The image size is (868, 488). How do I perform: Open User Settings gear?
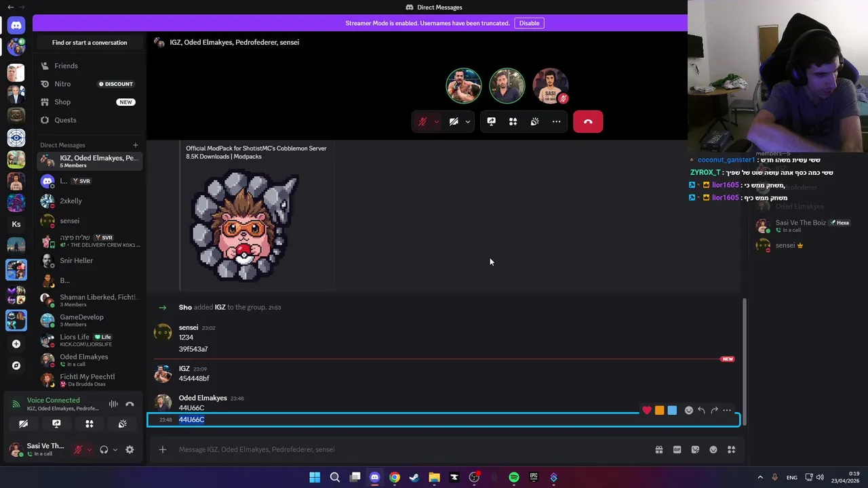pyautogui.click(x=130, y=449)
